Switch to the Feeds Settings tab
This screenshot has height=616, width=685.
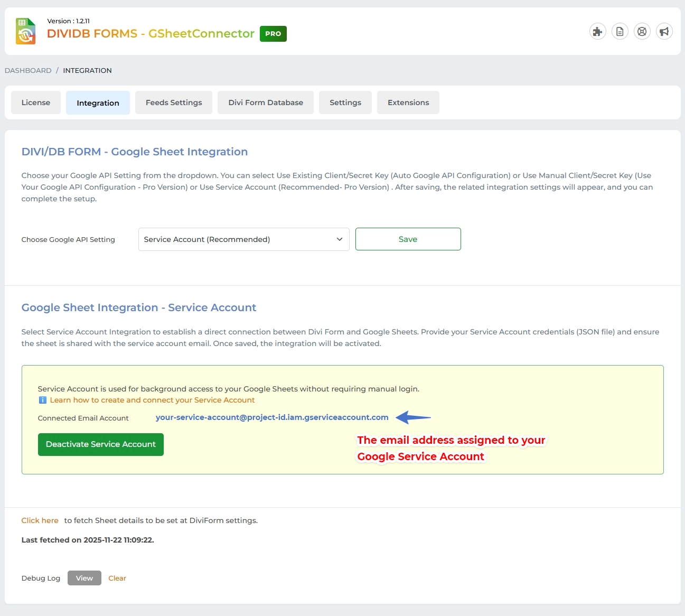pos(174,102)
